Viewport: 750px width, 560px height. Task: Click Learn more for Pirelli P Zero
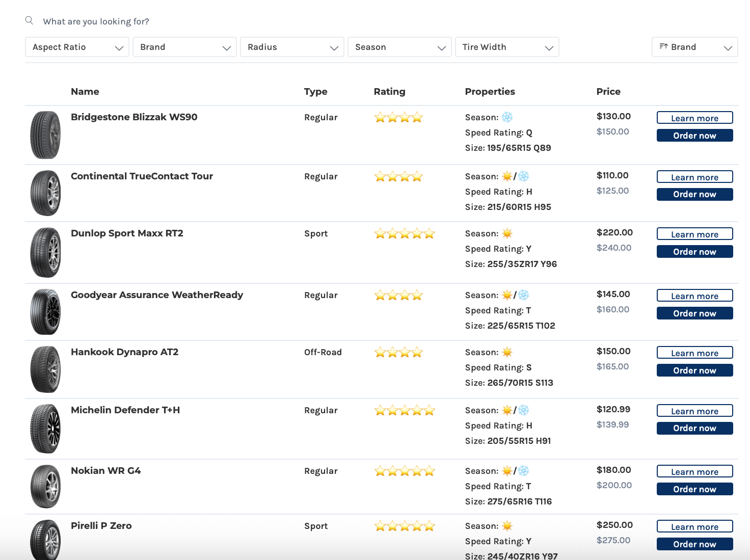point(695,526)
